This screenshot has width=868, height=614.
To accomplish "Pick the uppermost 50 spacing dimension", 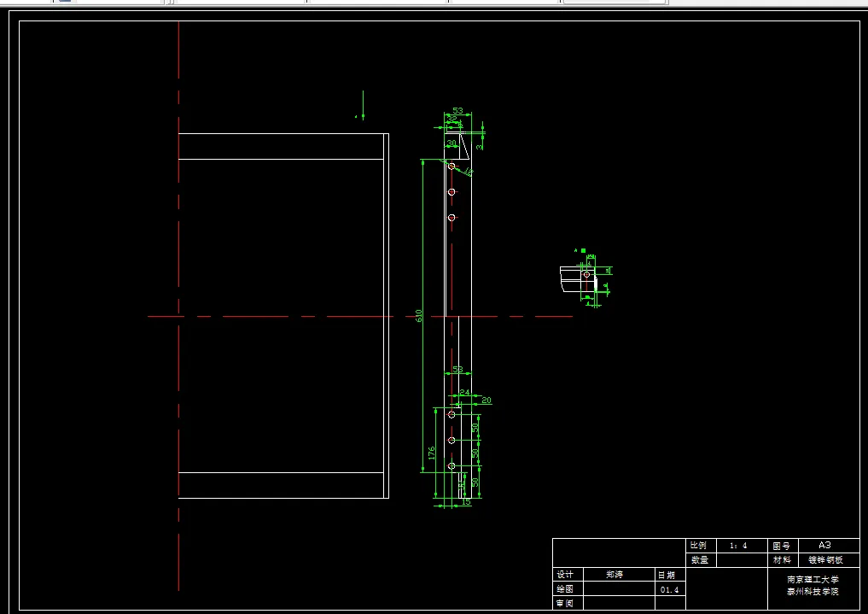I will [475, 428].
